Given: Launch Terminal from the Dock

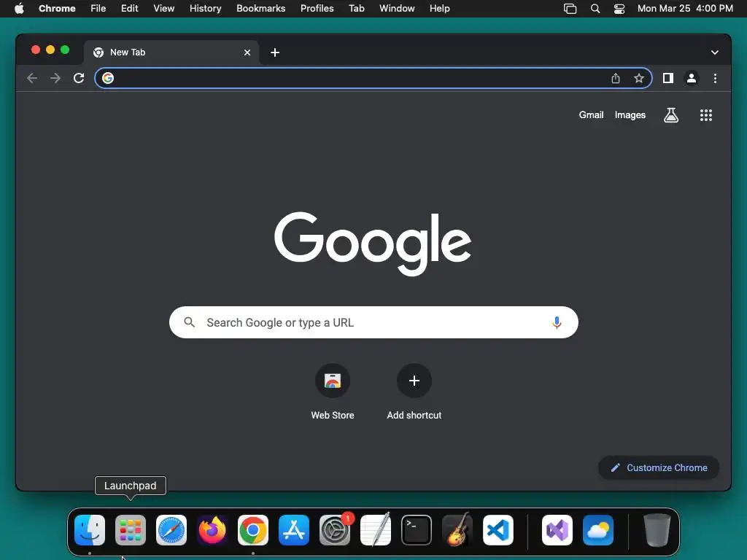Looking at the screenshot, I should point(417,530).
